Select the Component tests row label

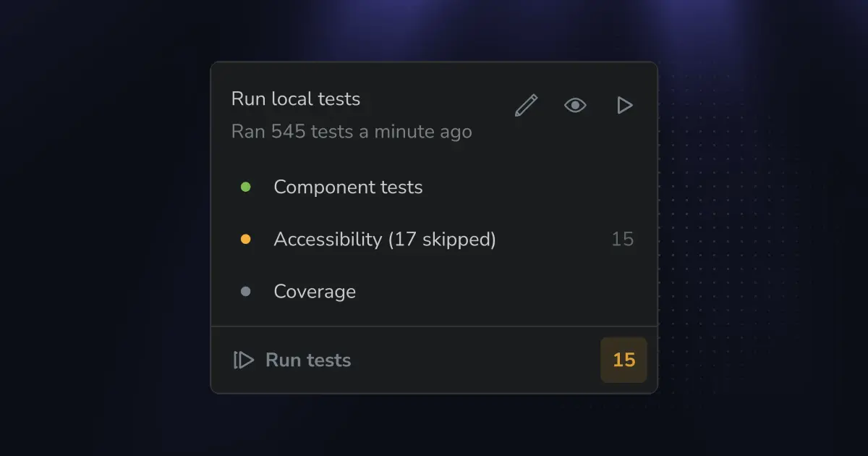[x=348, y=187]
